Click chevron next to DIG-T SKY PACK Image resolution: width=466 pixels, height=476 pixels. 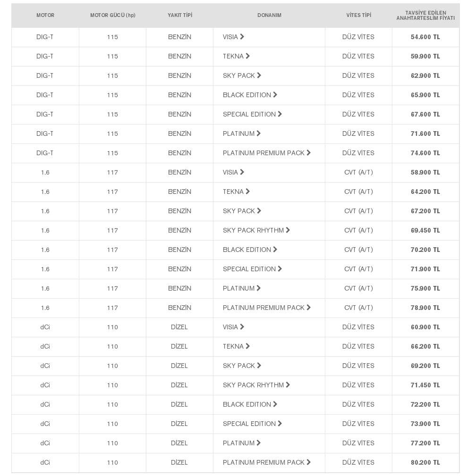259,75
